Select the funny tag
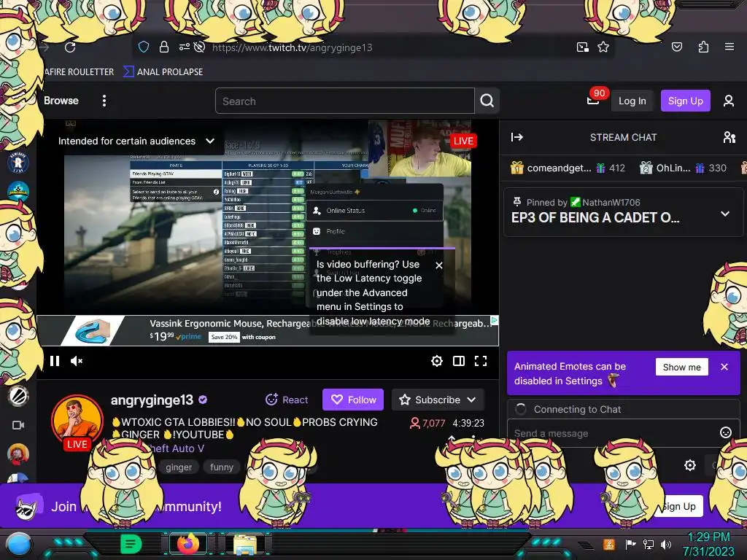 point(222,467)
